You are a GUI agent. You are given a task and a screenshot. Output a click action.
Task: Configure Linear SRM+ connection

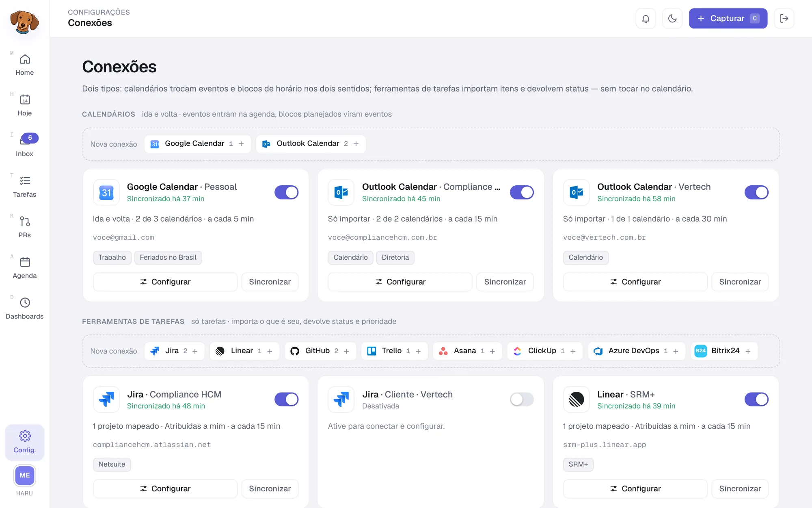[x=635, y=489]
